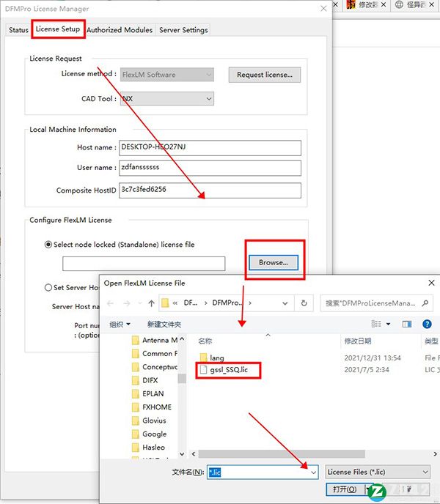Image resolution: width=440 pixels, height=504 pixels.
Task: Click the 2021/12/31 13:54 date cell
Action: coord(373,357)
